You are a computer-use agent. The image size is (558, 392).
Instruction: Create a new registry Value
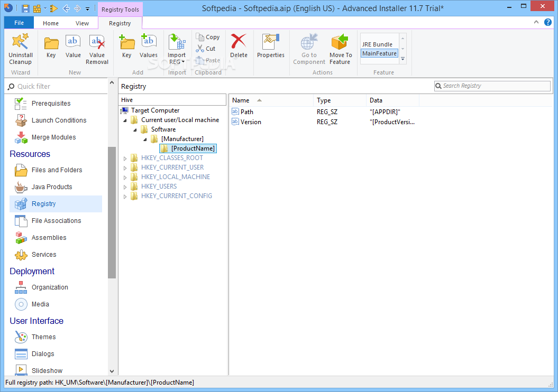click(x=73, y=46)
